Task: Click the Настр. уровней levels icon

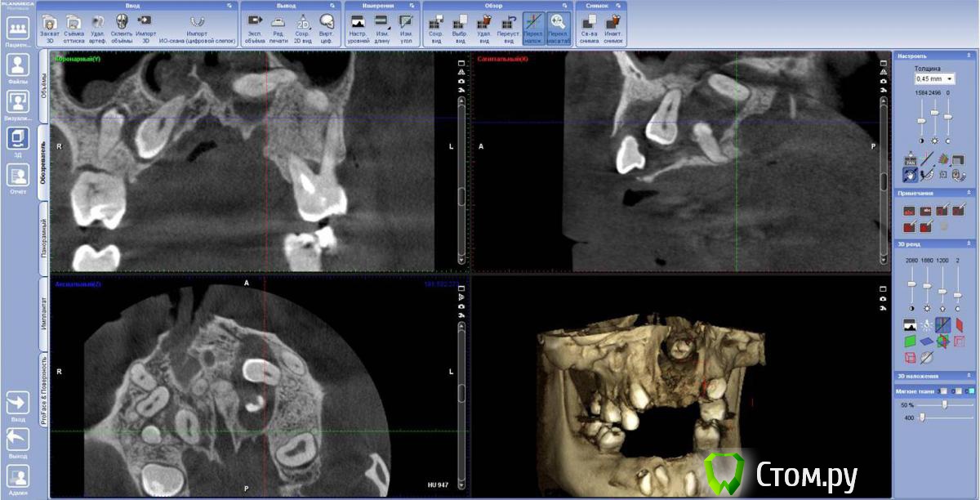Action: 358,22
